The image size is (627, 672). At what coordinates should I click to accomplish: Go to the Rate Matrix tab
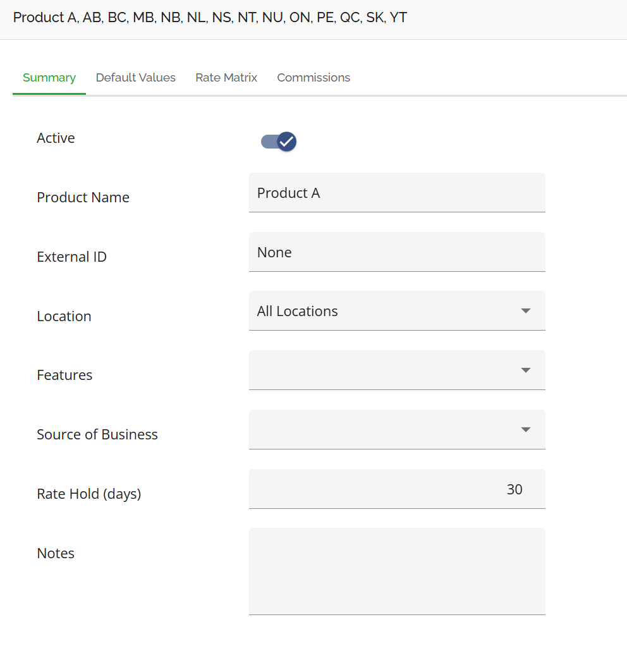click(x=226, y=78)
